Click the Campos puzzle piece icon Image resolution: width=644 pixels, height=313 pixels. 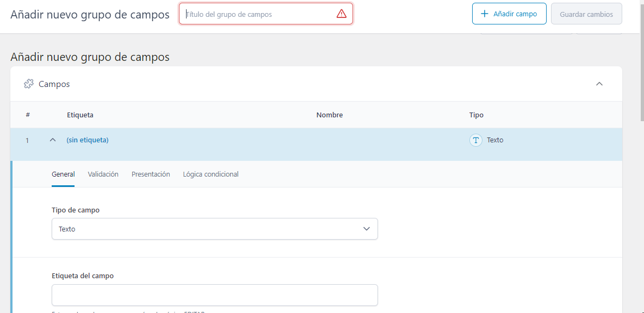tap(29, 84)
